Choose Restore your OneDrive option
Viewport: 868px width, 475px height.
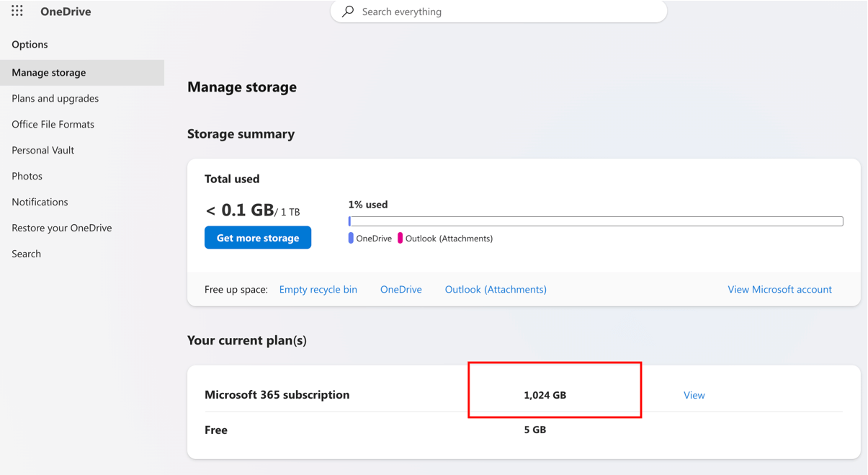tap(61, 228)
